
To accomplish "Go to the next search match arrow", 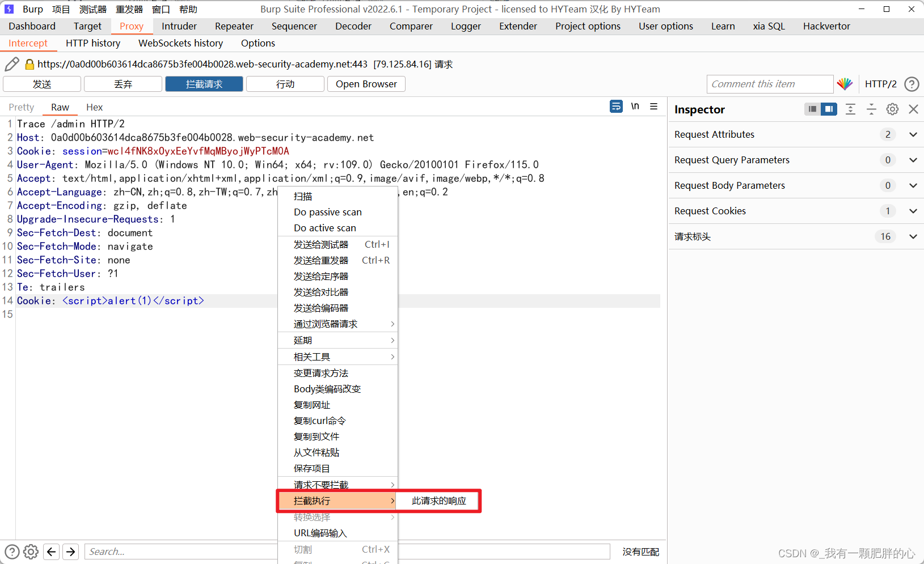I will coord(71,552).
